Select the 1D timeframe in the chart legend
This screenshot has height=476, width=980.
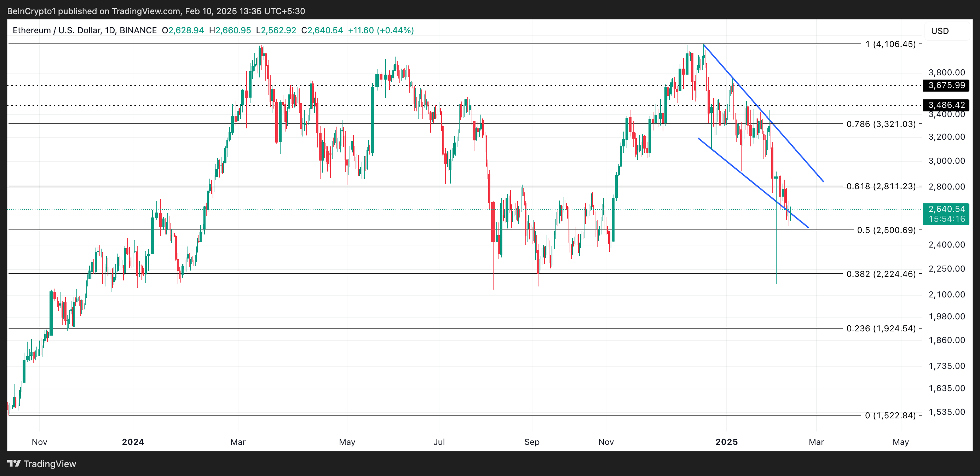point(110,30)
